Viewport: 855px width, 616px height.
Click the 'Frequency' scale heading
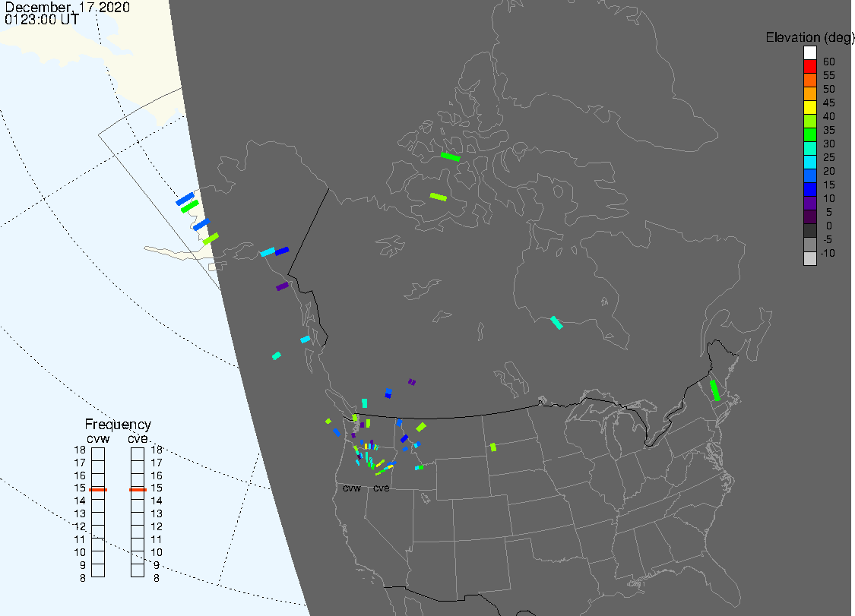118,424
